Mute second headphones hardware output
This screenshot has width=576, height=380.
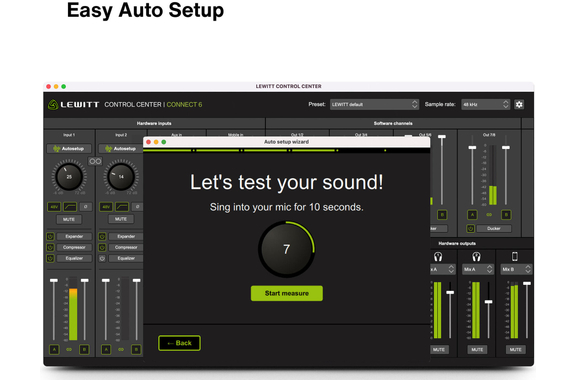pos(477,349)
